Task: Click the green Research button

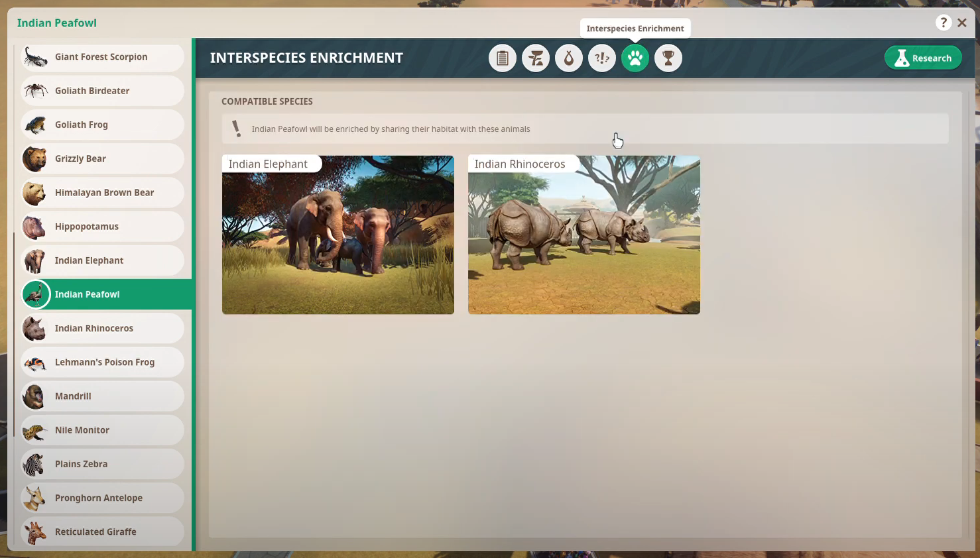Action: [923, 58]
